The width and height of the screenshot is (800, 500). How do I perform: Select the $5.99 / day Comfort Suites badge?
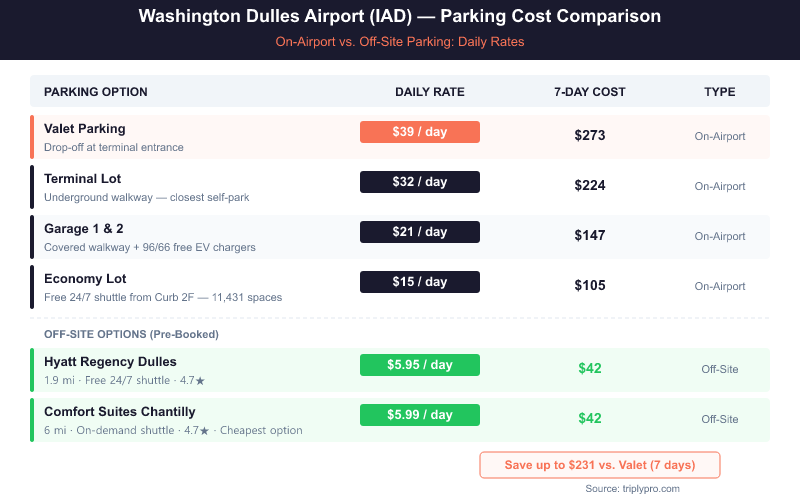point(420,415)
